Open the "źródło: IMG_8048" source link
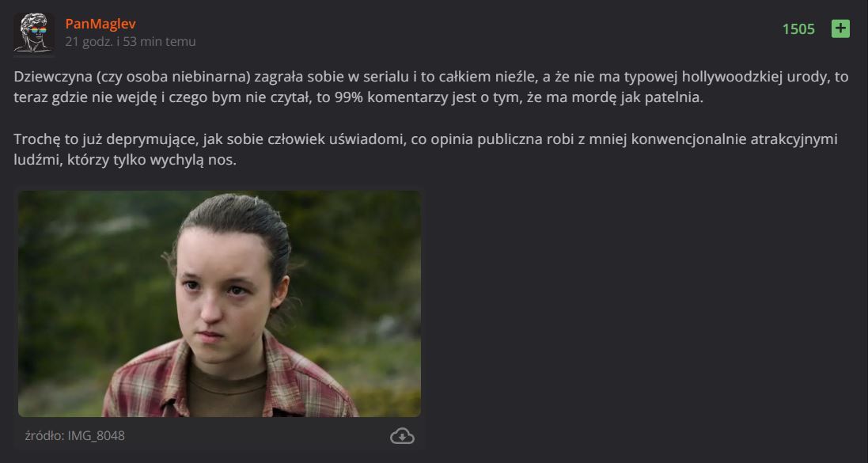 point(74,436)
